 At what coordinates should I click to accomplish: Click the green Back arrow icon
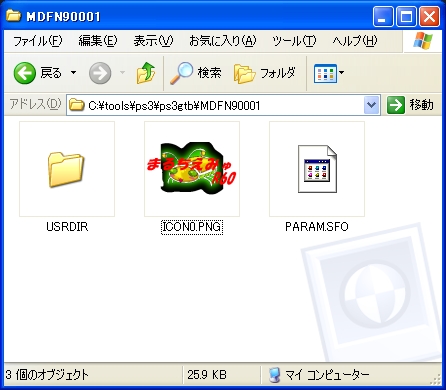[x=25, y=73]
